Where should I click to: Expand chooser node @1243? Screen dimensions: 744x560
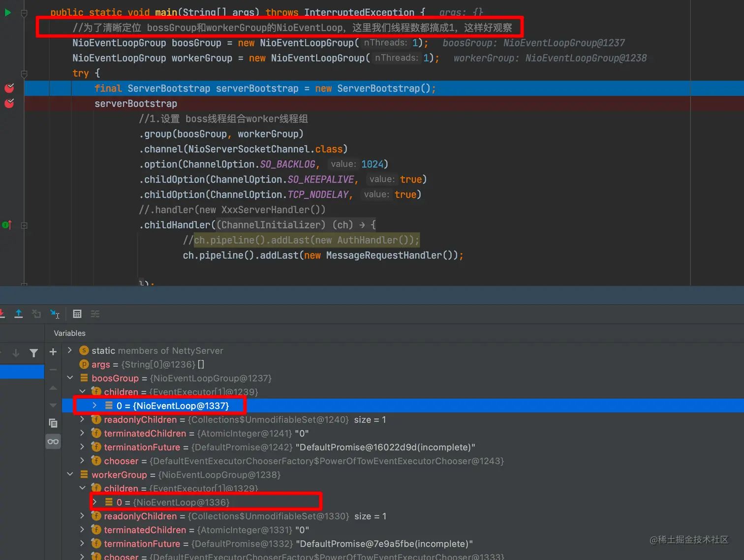pos(82,461)
